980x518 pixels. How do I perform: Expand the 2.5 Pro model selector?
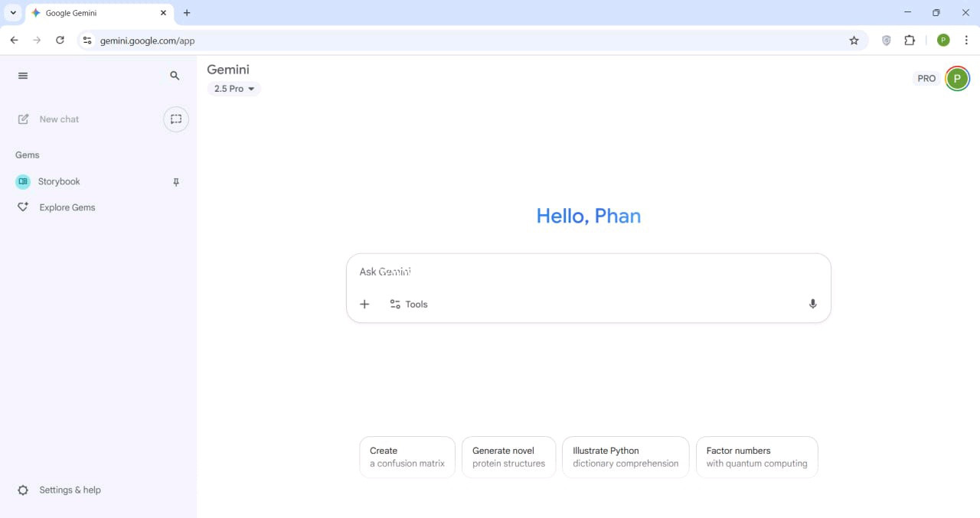coord(234,89)
